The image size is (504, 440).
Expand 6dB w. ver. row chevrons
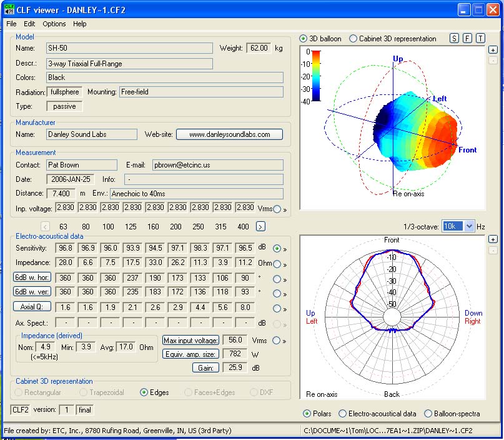(285, 294)
